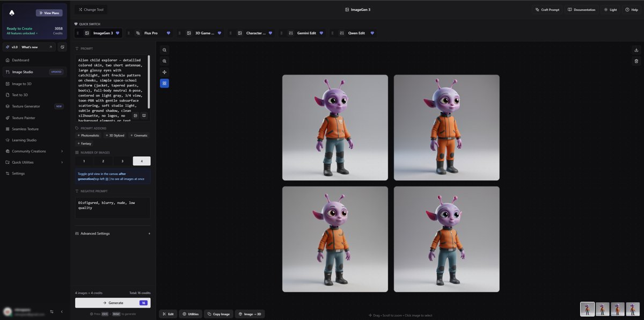Delete the image with trash icon
Image resolution: width=644 pixels, height=320 pixels.
636,61
